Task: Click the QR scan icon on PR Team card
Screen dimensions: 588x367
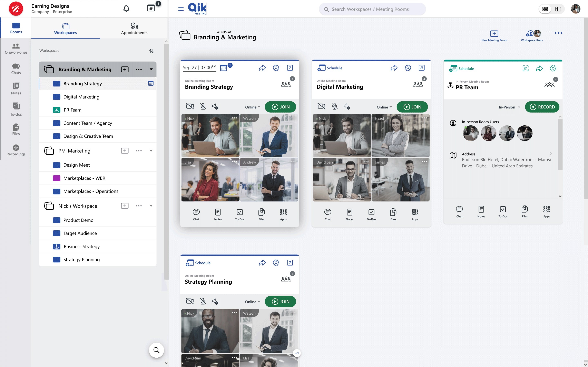Action: point(525,69)
